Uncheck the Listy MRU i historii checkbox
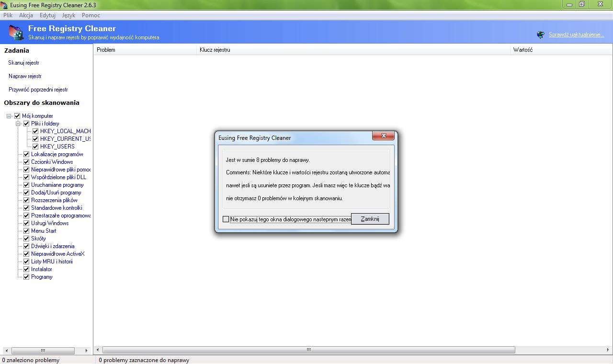This screenshot has width=613, height=364. [26, 262]
